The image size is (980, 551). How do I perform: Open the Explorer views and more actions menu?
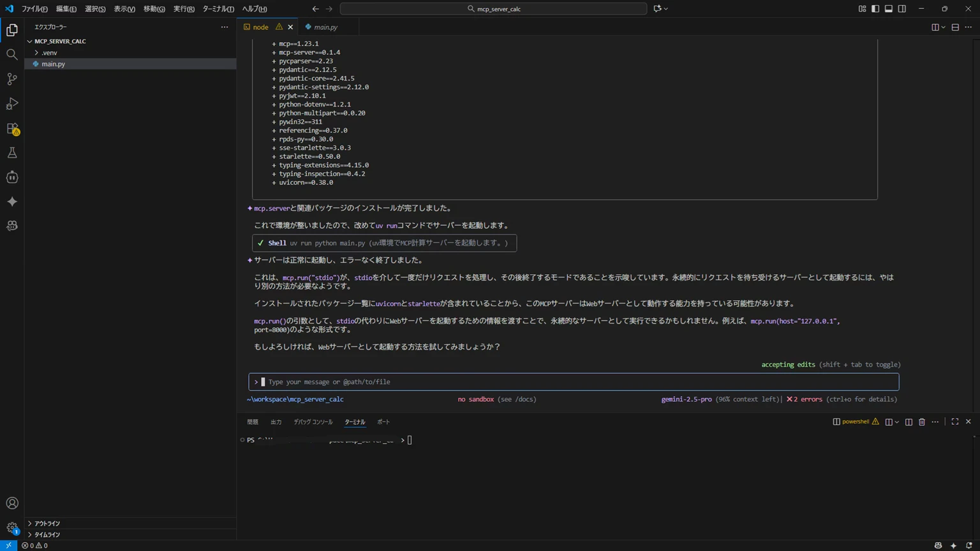pos(225,27)
